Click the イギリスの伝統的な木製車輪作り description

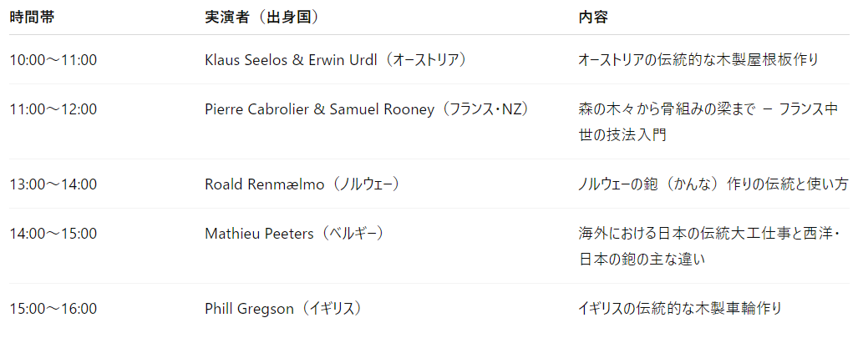pyautogui.click(x=679, y=309)
